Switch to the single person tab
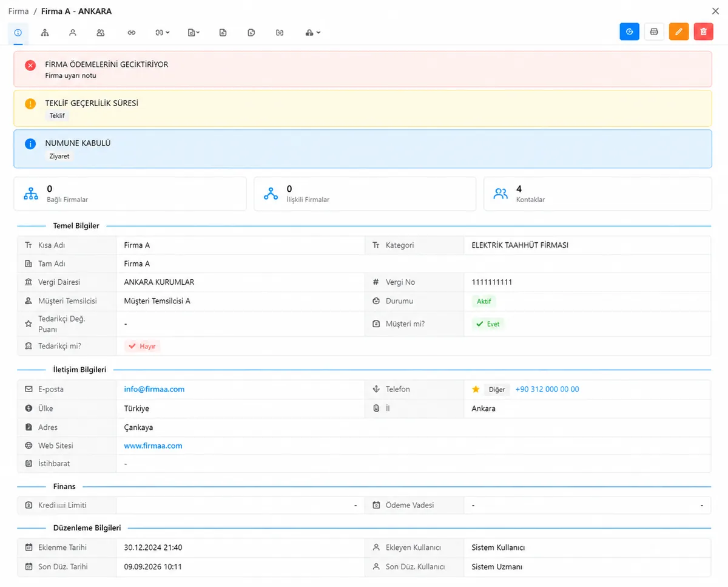 (73, 32)
